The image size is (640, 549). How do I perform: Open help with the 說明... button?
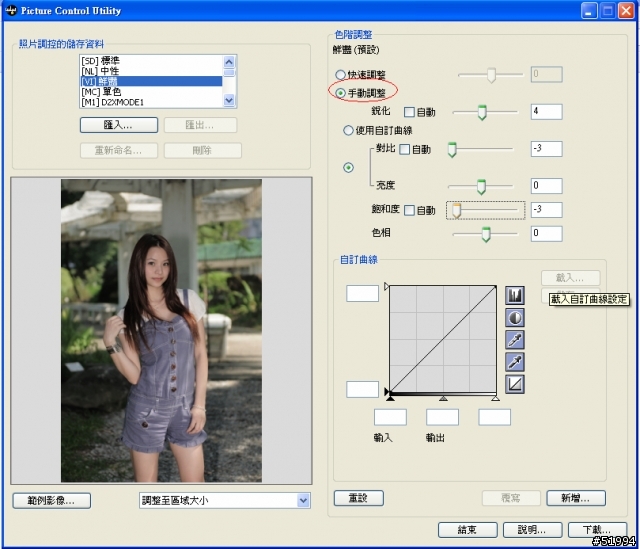pos(532,530)
